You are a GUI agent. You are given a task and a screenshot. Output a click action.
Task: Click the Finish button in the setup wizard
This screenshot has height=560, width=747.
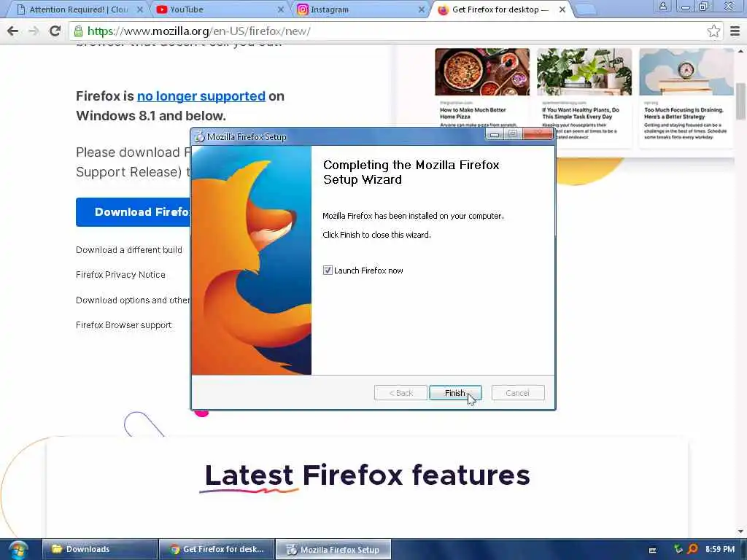455,393
